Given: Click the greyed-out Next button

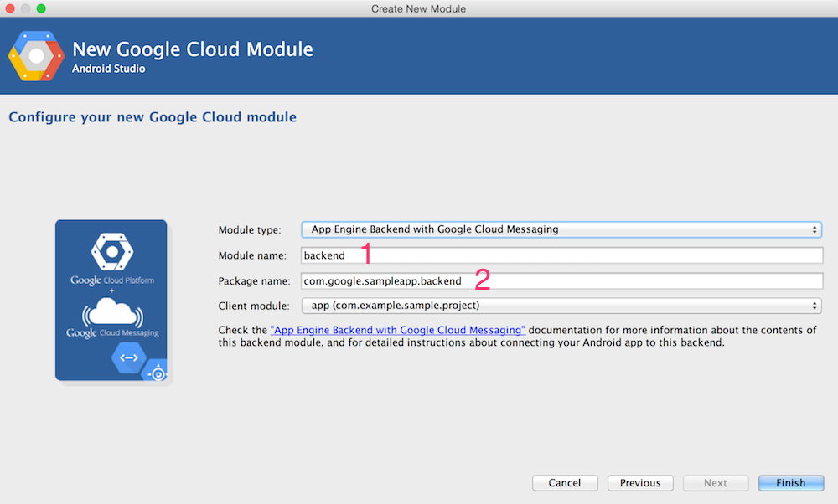Looking at the screenshot, I should coord(715,483).
